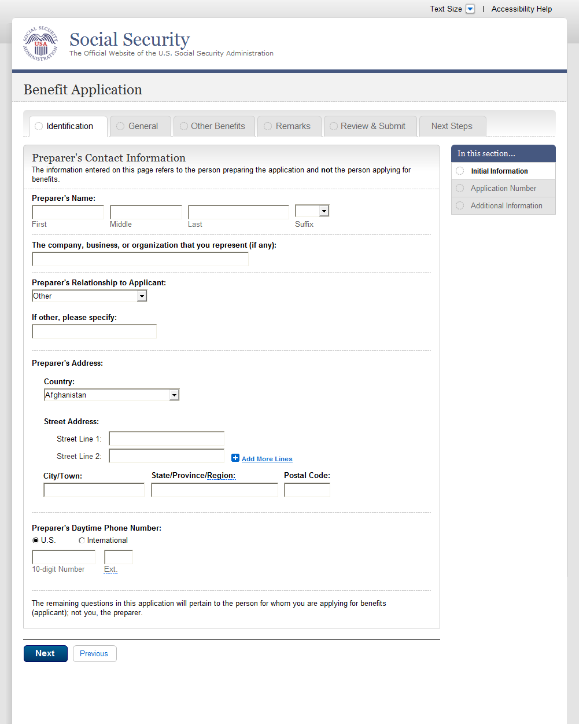Screen dimensions: 583x728
Task: Click the Initial Information step circle icon
Action: coord(460,171)
